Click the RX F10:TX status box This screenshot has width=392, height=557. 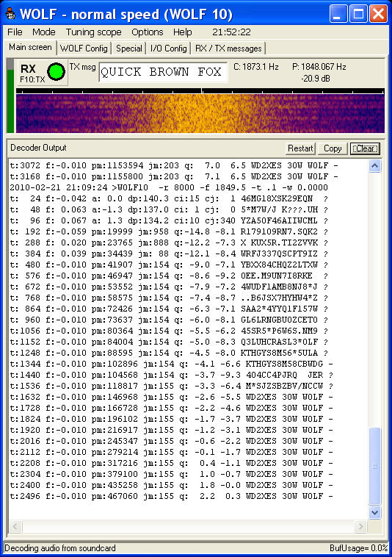pos(42,73)
